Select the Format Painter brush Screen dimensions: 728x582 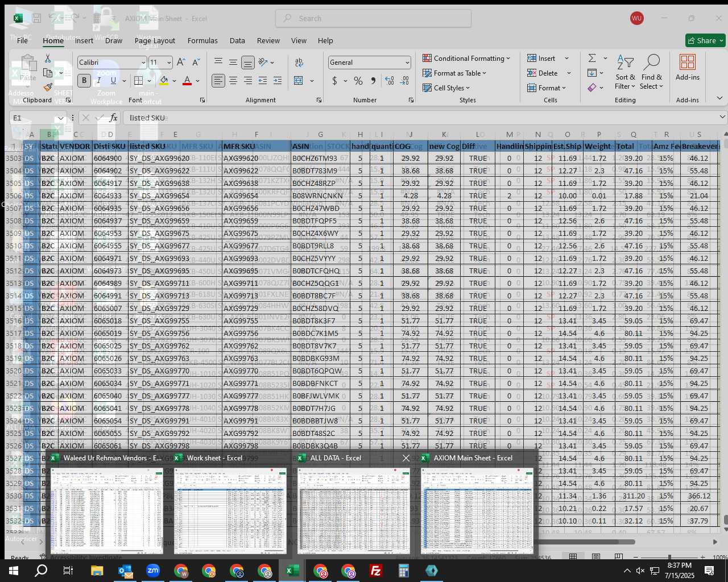click(x=48, y=87)
